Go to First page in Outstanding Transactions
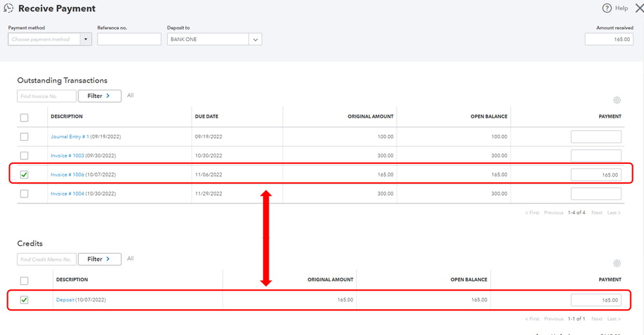The height and width of the screenshot is (335, 644). coord(532,212)
